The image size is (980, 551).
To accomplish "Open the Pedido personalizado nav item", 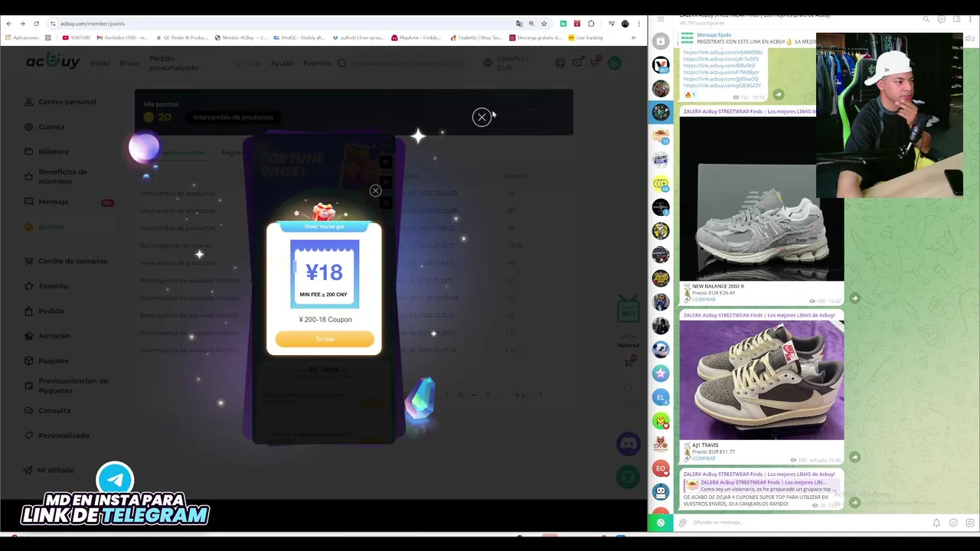I will [174, 63].
